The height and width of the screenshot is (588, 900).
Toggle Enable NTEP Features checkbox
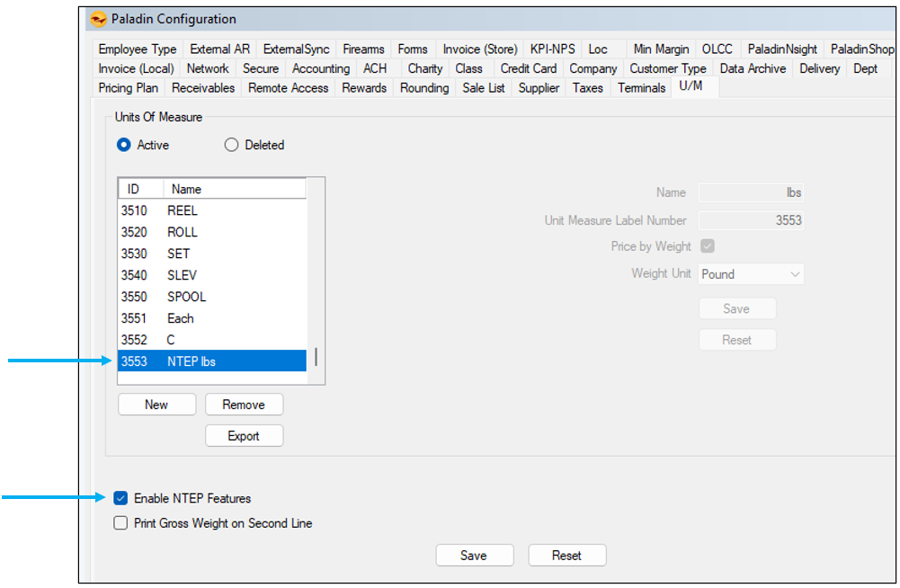(x=121, y=498)
